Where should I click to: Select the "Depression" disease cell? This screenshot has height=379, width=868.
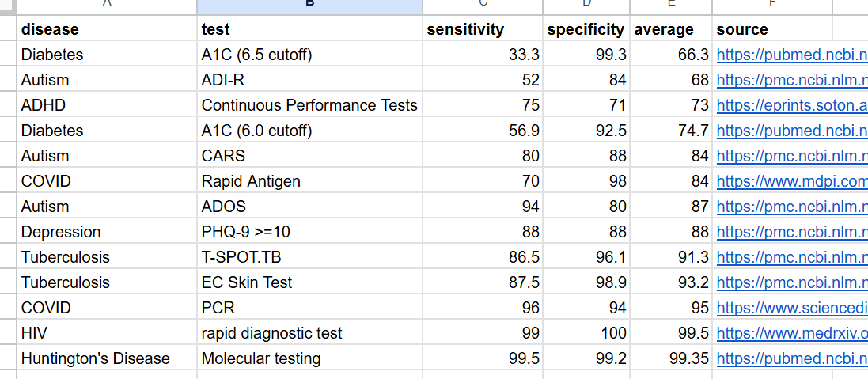61,232
